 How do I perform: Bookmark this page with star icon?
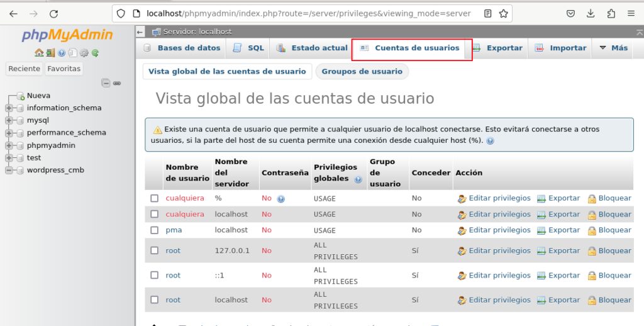[x=503, y=13]
